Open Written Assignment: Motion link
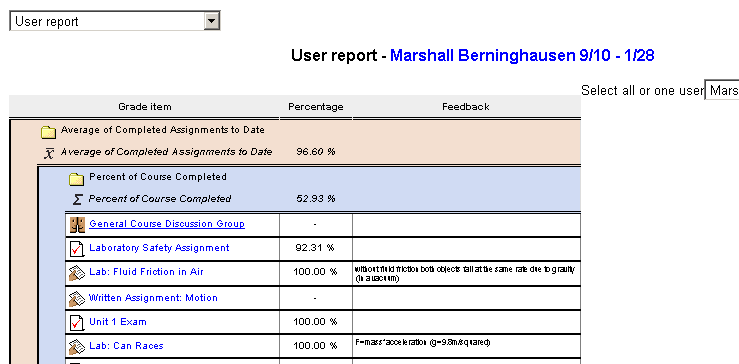739x364 pixels. (153, 298)
